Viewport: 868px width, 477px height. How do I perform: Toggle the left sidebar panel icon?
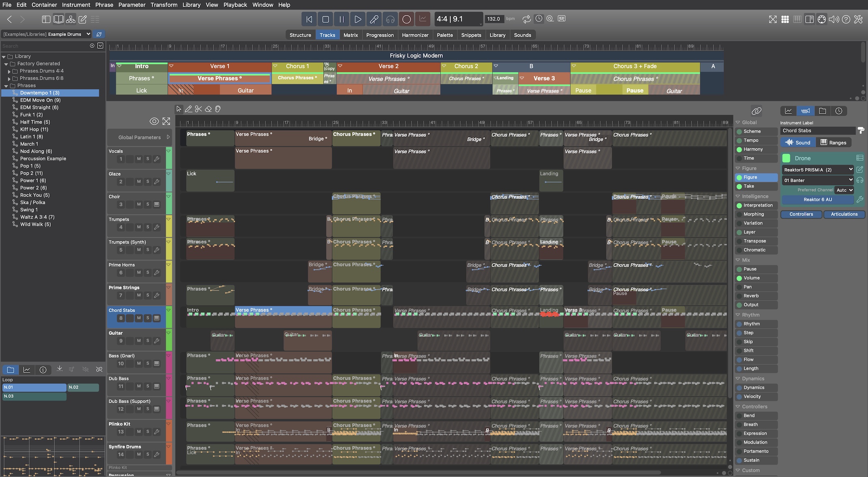tap(46, 19)
